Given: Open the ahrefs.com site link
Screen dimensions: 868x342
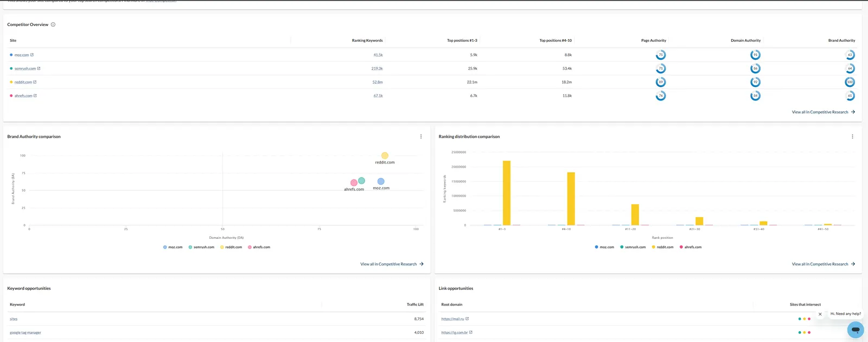Looking at the screenshot, I should [23, 96].
